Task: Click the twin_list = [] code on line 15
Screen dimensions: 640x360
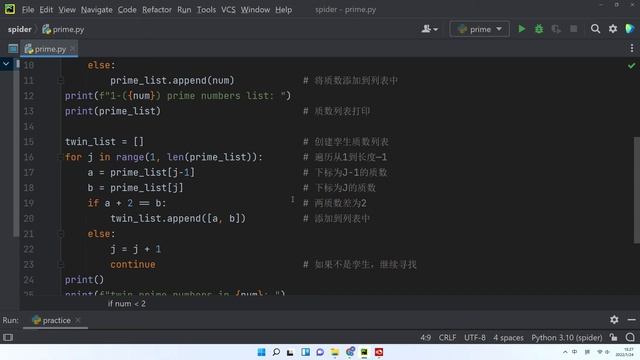Action: (x=104, y=142)
